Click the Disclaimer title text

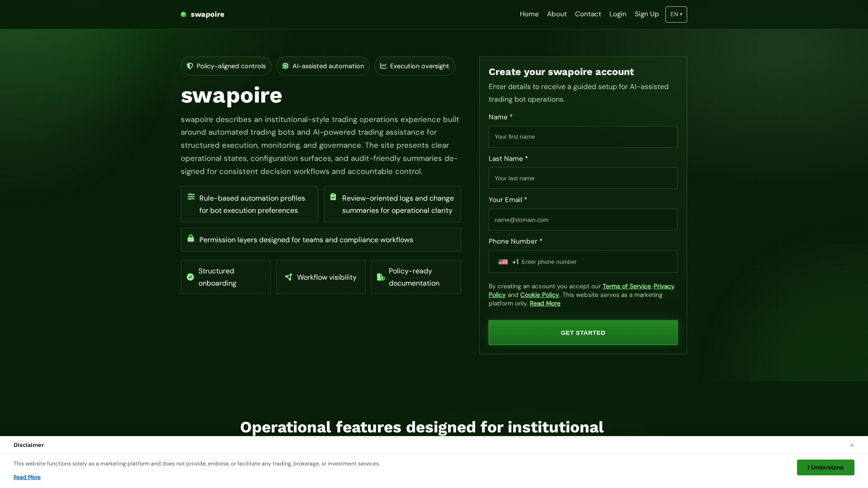(x=28, y=445)
